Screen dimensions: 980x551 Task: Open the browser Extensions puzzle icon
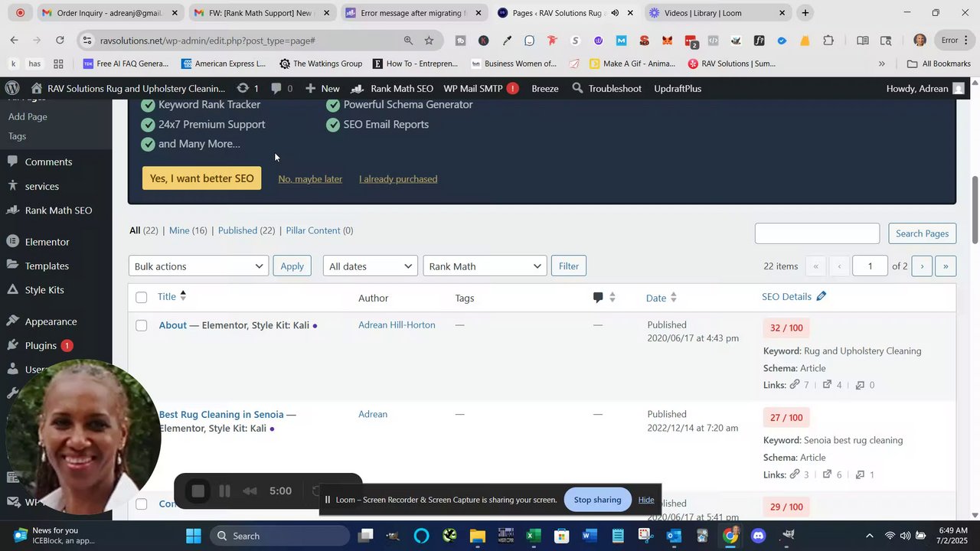tap(828, 41)
